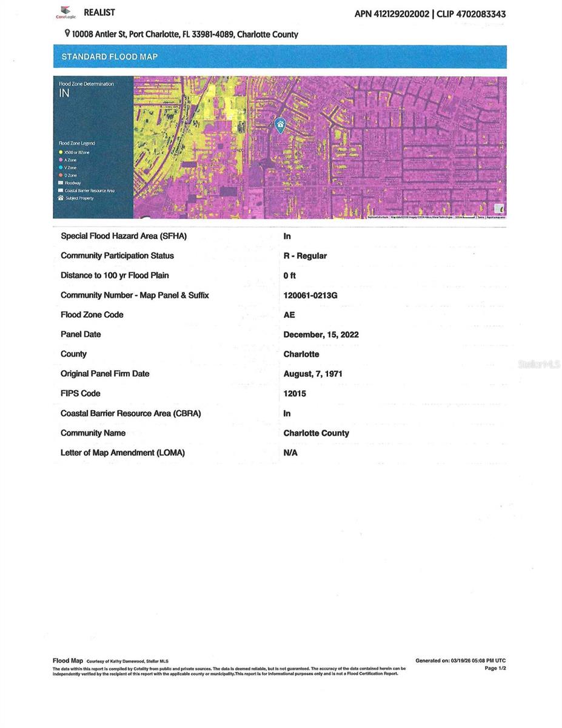This screenshot has height=728, width=562.
Task: Click the REALIST title text
Action: point(99,12)
